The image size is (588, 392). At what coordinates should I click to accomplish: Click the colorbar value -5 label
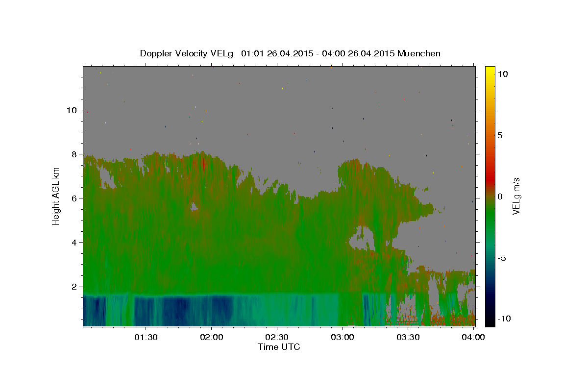click(501, 258)
